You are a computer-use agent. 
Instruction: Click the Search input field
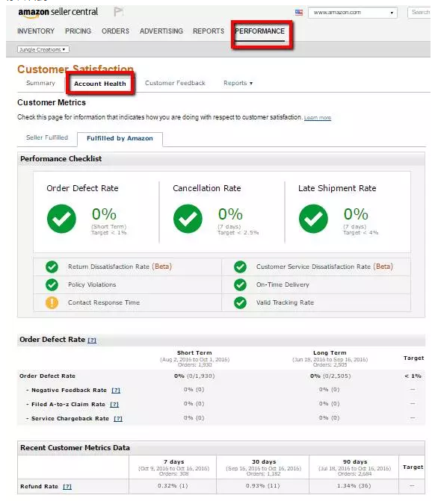pos(419,13)
